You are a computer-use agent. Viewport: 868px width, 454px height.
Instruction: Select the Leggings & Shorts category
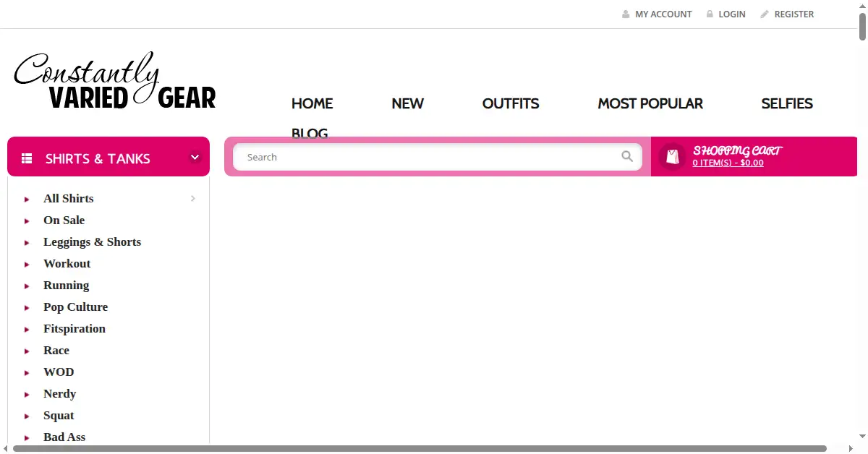[93, 242]
